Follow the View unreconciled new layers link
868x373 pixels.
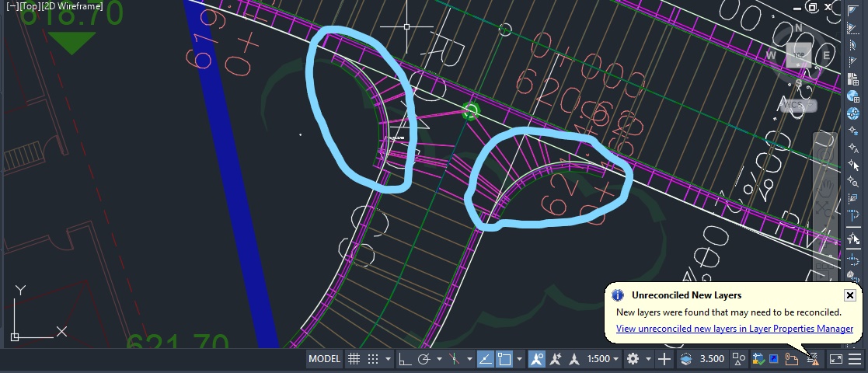(734, 328)
